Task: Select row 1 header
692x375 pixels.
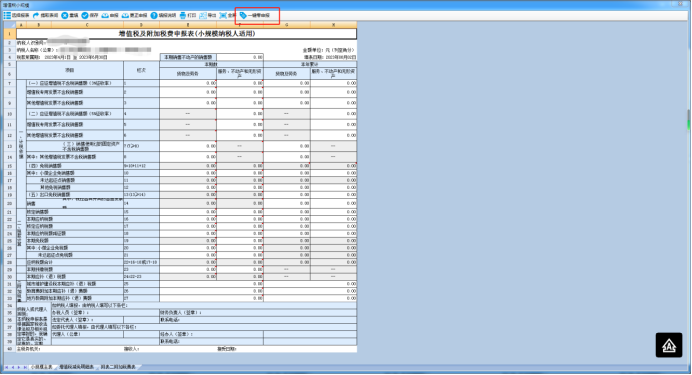Action: 9,34
